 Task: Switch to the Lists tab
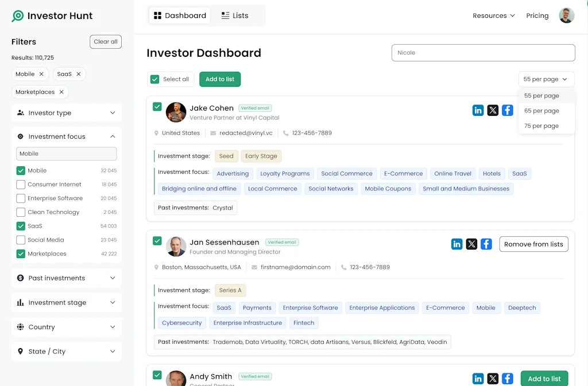pos(235,15)
